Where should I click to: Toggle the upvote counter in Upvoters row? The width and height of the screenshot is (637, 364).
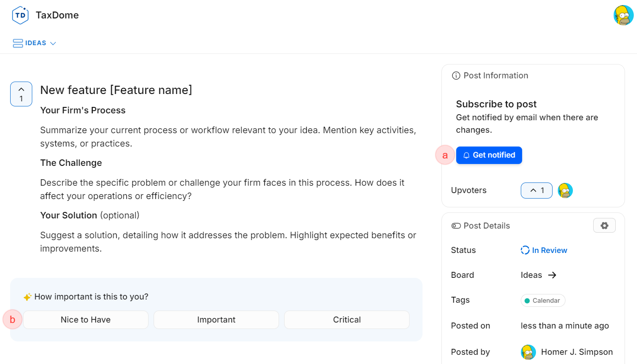536,190
